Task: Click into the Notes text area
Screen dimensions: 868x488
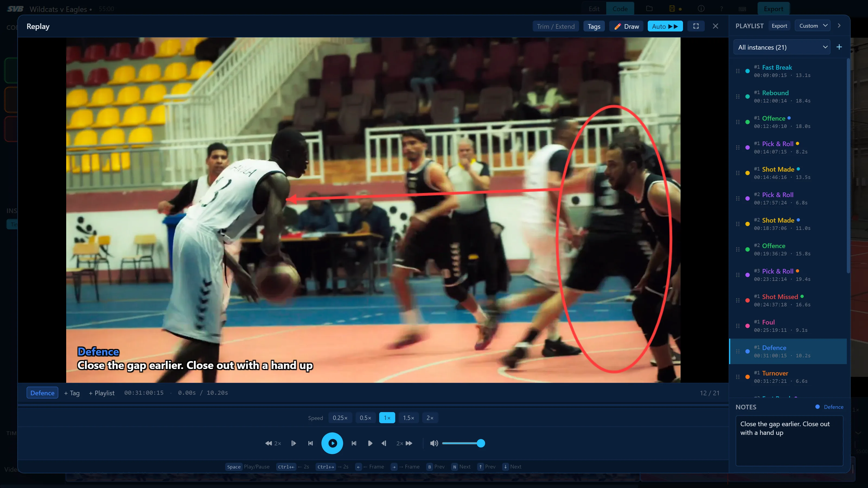Action: click(x=789, y=441)
